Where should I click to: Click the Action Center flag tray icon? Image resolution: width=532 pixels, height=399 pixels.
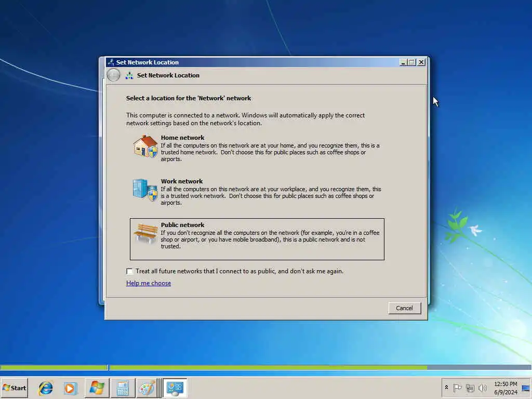point(457,388)
